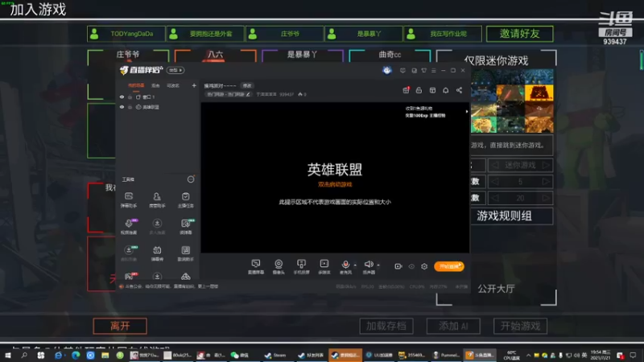Click the minigame thumbnail grid in lobby

click(512, 101)
